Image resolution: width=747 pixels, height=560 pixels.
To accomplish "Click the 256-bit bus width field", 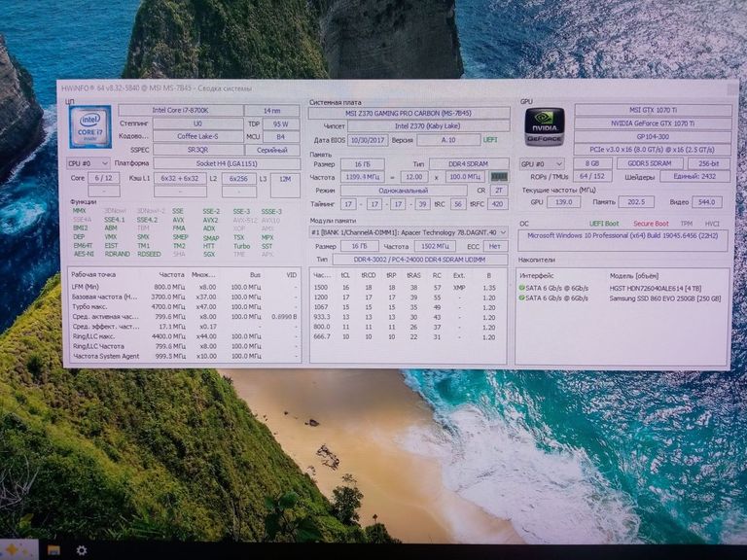I will [709, 163].
